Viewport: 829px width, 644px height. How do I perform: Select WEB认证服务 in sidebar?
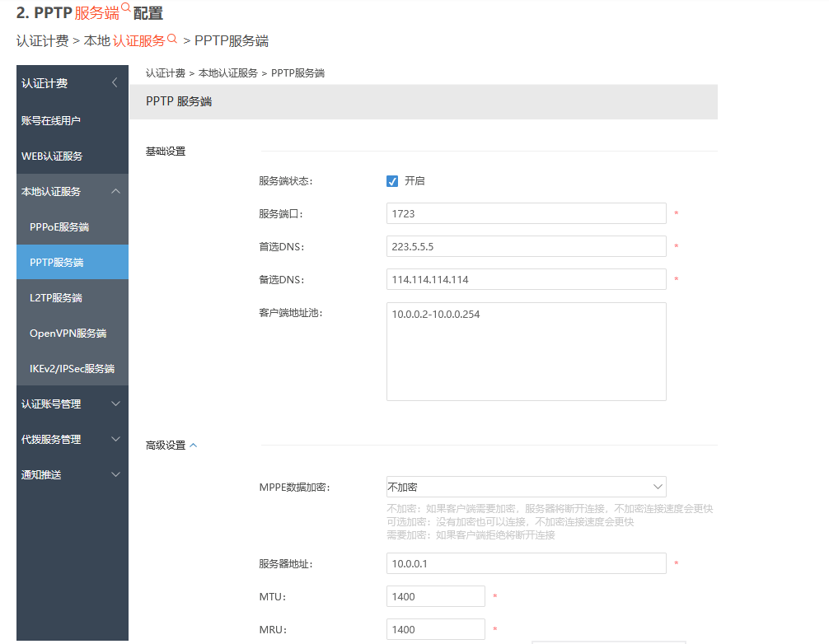[x=73, y=156]
